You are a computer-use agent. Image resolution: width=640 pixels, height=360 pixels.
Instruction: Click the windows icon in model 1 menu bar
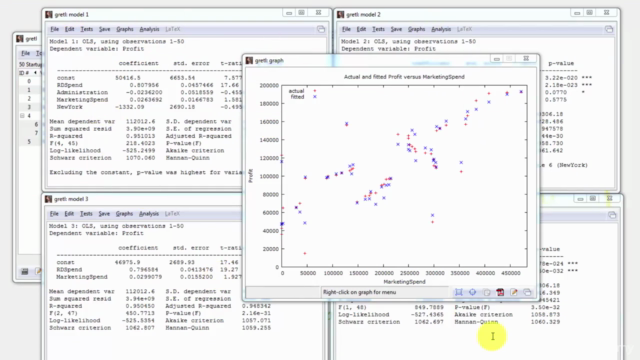coord(321,29)
